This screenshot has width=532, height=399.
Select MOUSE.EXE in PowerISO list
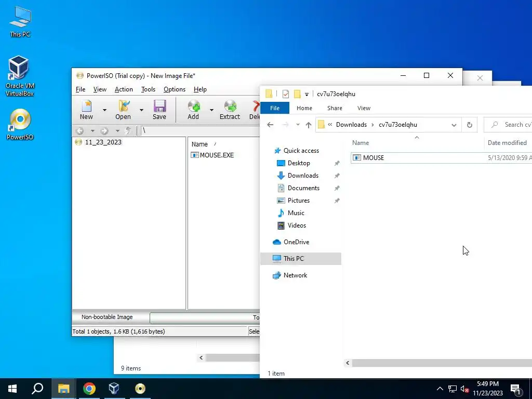pos(217,155)
